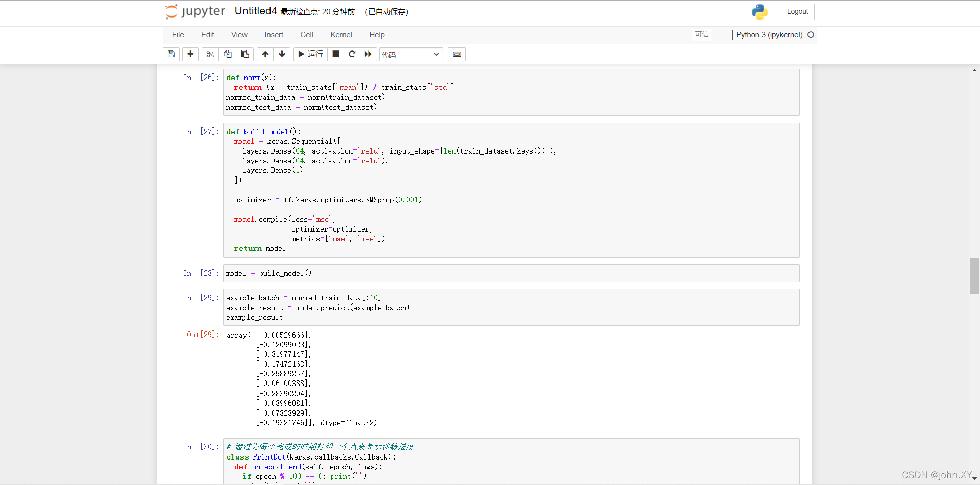The width and height of the screenshot is (980, 485).
Task: Open the cell type dropdown (代码)
Action: (x=411, y=55)
